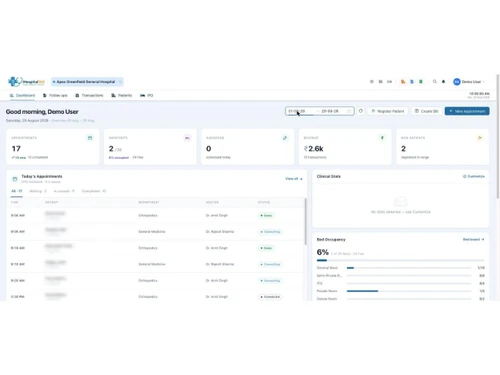Select the Waiting filter tab

pos(38,191)
